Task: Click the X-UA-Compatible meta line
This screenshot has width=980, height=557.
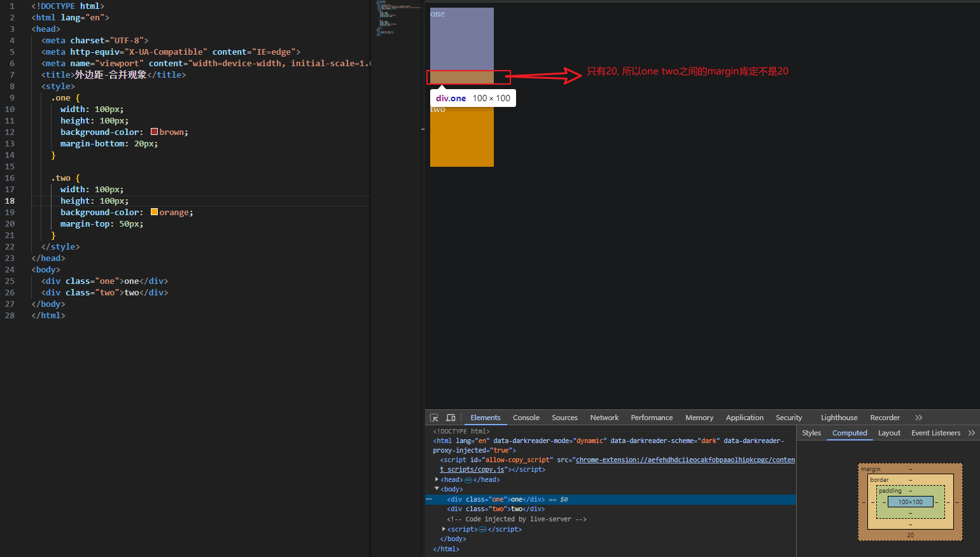Action: coord(171,52)
